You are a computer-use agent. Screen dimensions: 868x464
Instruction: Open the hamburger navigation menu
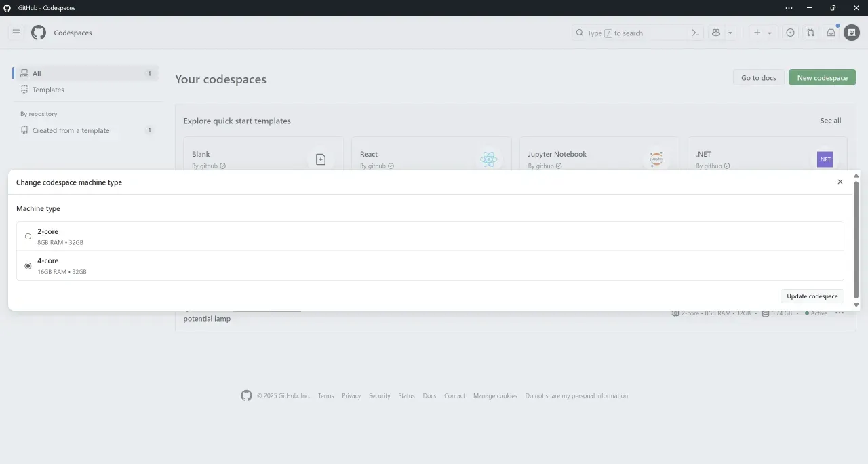[x=16, y=33]
